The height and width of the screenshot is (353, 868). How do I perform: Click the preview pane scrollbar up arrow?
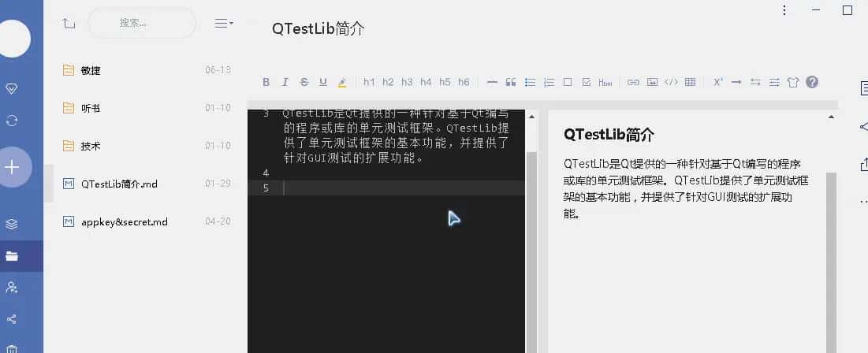(831, 117)
